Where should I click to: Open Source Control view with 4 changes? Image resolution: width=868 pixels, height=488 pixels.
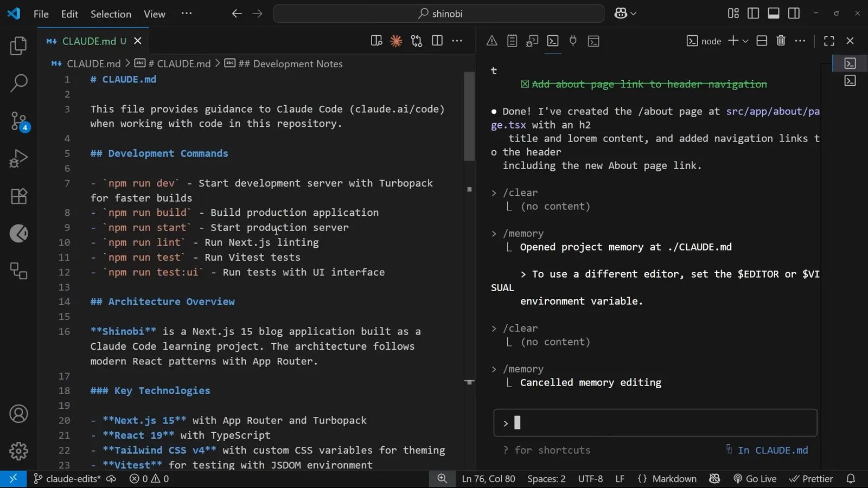pos(18,121)
